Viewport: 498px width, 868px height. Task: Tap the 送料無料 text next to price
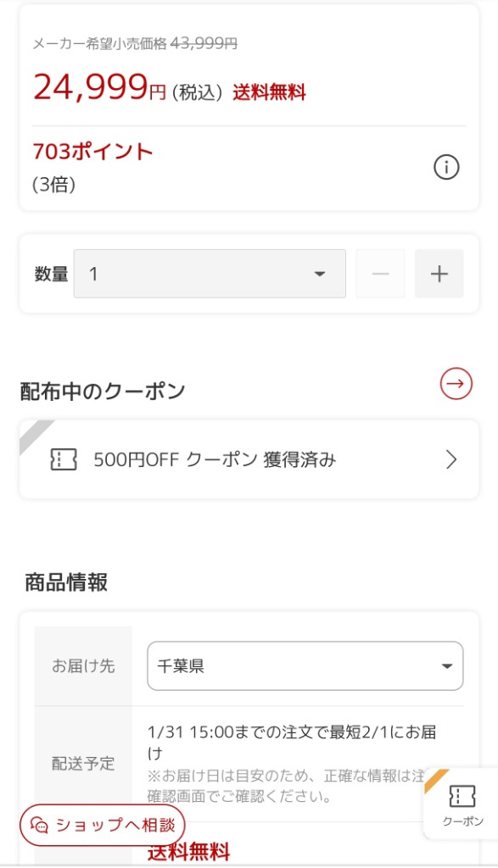269,92
